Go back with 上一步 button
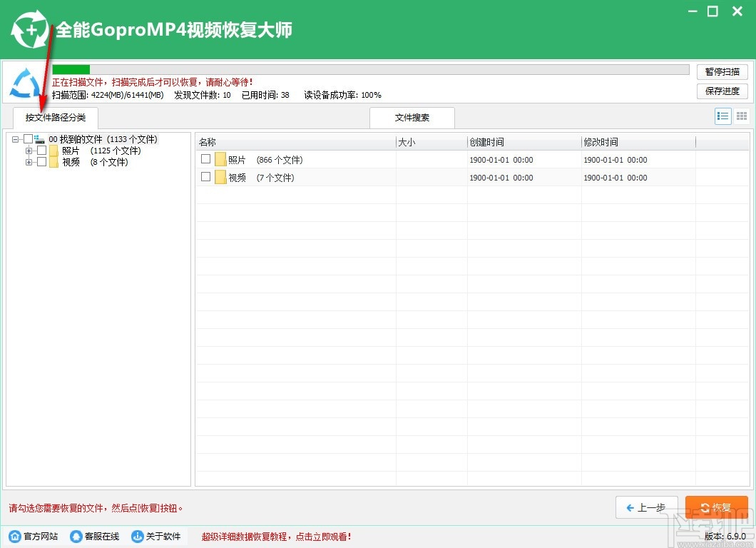 647,507
